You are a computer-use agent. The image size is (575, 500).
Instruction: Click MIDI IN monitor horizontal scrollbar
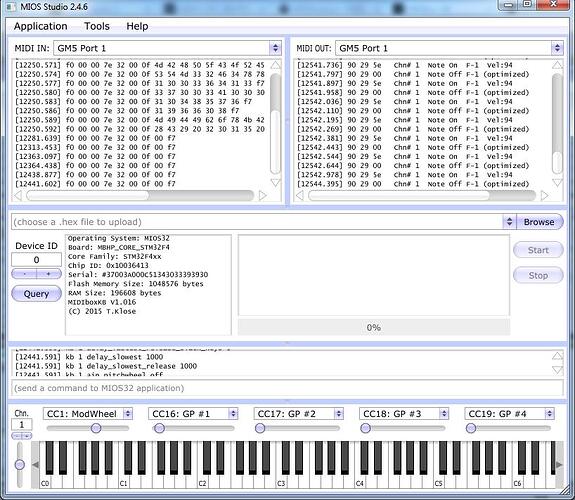(x=88, y=196)
